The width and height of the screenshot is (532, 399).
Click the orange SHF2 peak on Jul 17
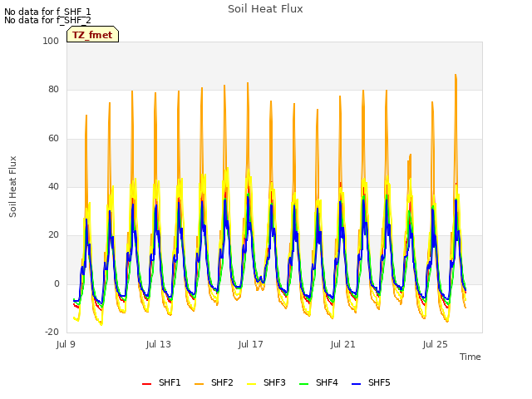coord(248,83)
